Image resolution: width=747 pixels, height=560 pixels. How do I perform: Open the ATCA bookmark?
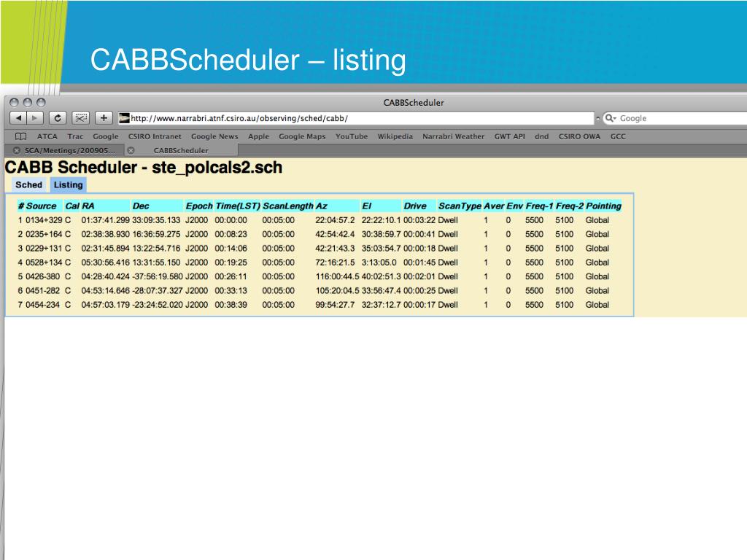47,136
